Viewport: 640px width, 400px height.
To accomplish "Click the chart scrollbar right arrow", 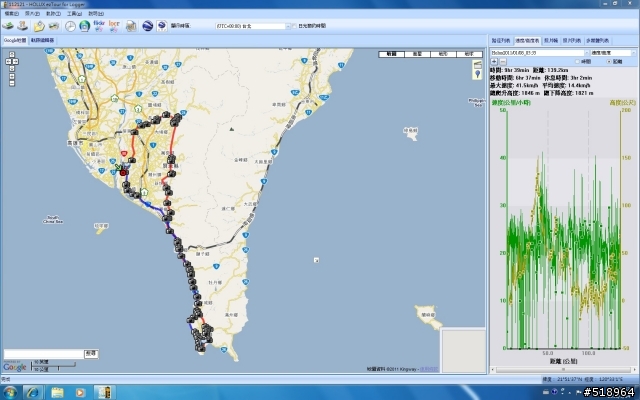I will (634, 370).
